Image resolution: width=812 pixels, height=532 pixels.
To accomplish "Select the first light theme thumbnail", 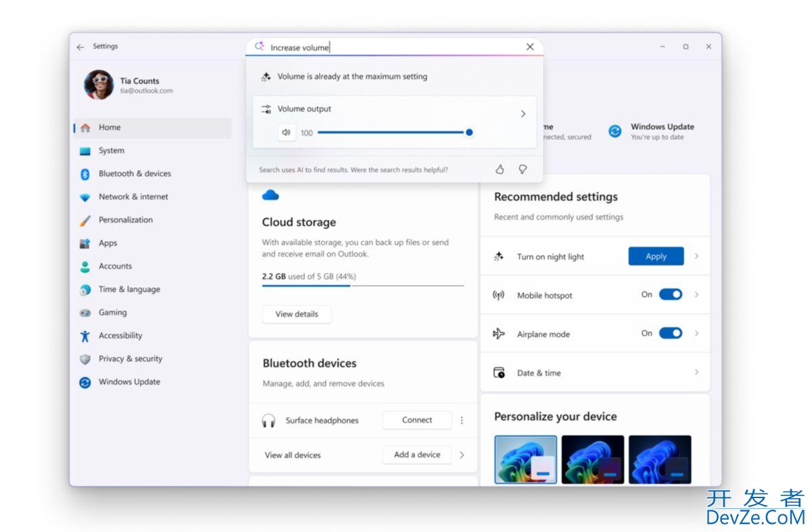I will coord(526,459).
